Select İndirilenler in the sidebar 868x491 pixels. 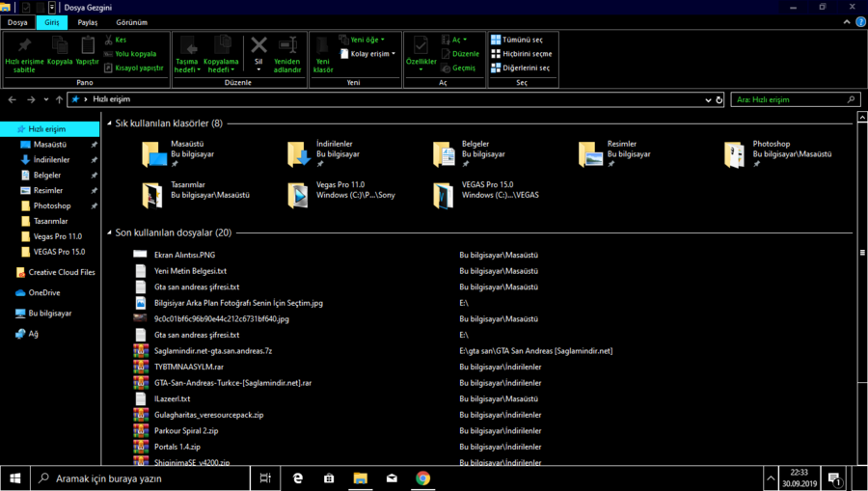pos(50,160)
